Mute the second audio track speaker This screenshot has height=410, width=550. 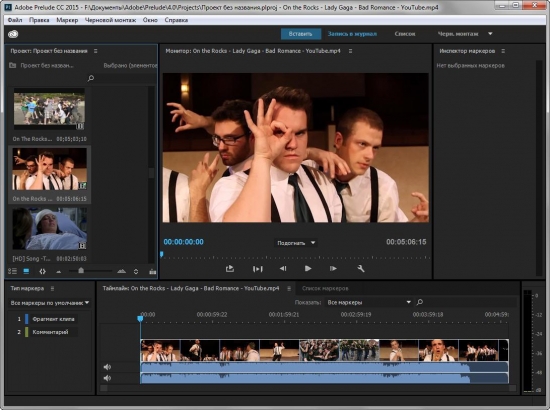107,378
